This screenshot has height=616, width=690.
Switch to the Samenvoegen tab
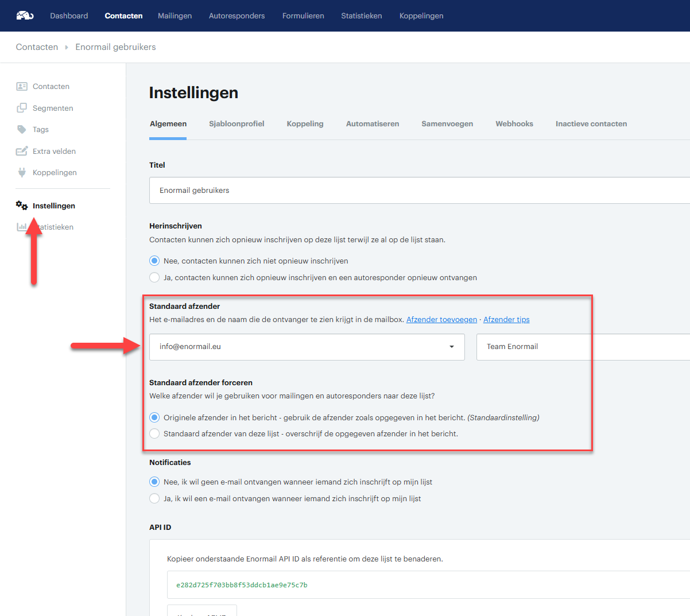[447, 123]
